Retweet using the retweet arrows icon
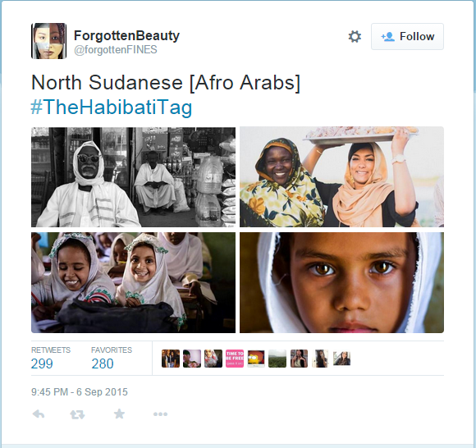 click(x=77, y=414)
